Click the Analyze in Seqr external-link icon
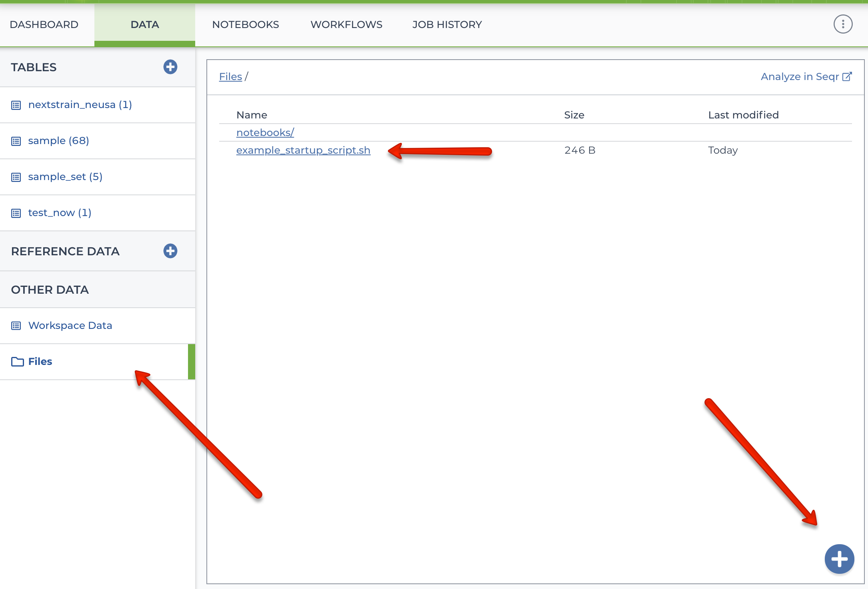The height and width of the screenshot is (589, 868). 847,76
